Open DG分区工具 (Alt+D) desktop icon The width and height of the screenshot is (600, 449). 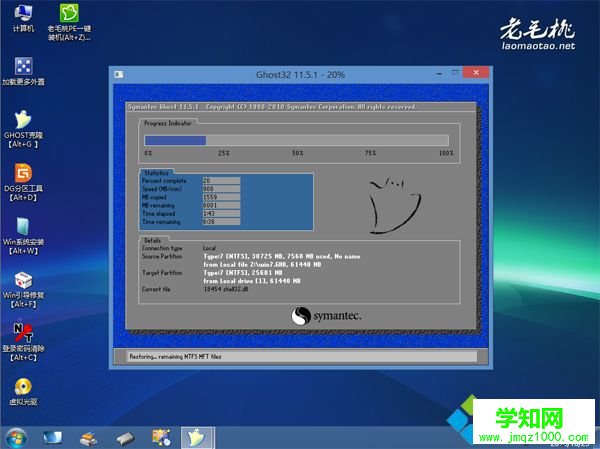(23, 183)
